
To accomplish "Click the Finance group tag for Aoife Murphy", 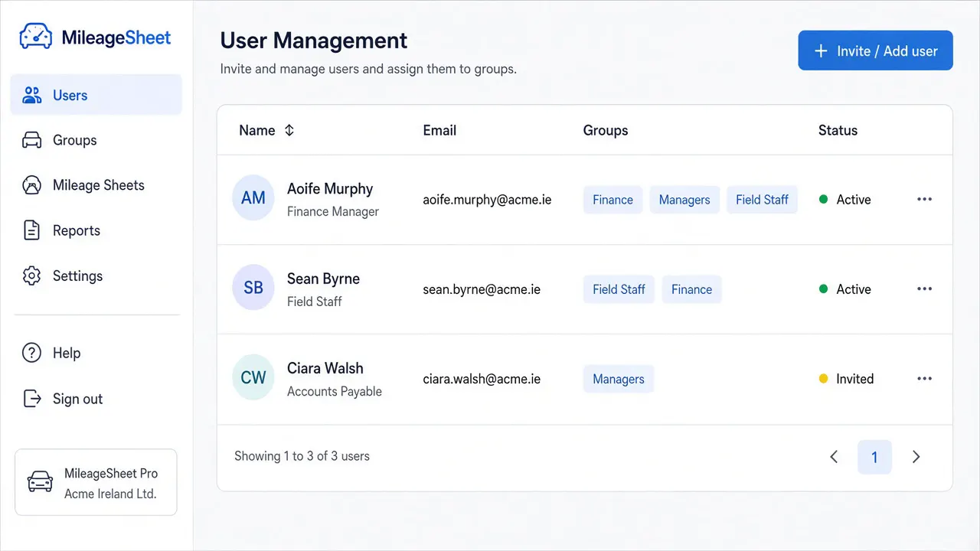I will click(612, 200).
